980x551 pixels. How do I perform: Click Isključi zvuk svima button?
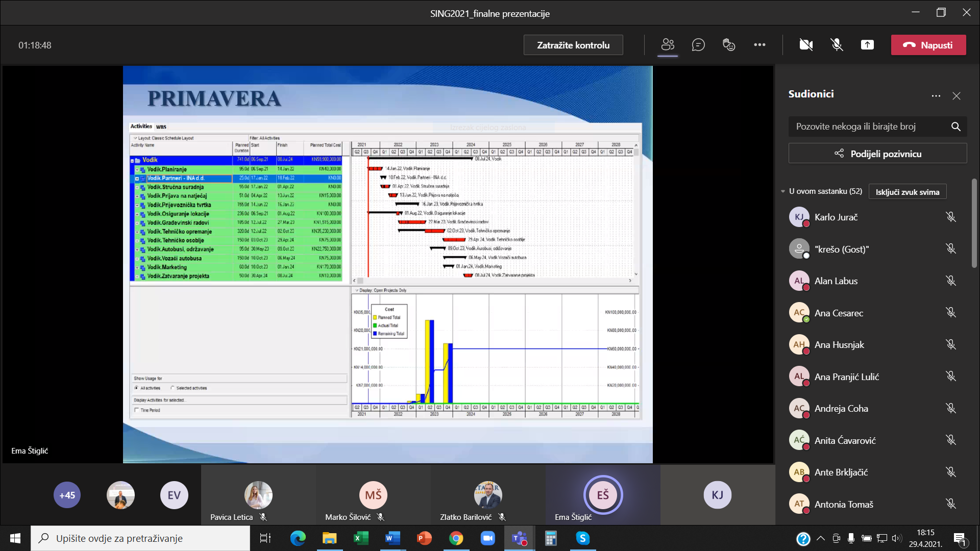[908, 192]
